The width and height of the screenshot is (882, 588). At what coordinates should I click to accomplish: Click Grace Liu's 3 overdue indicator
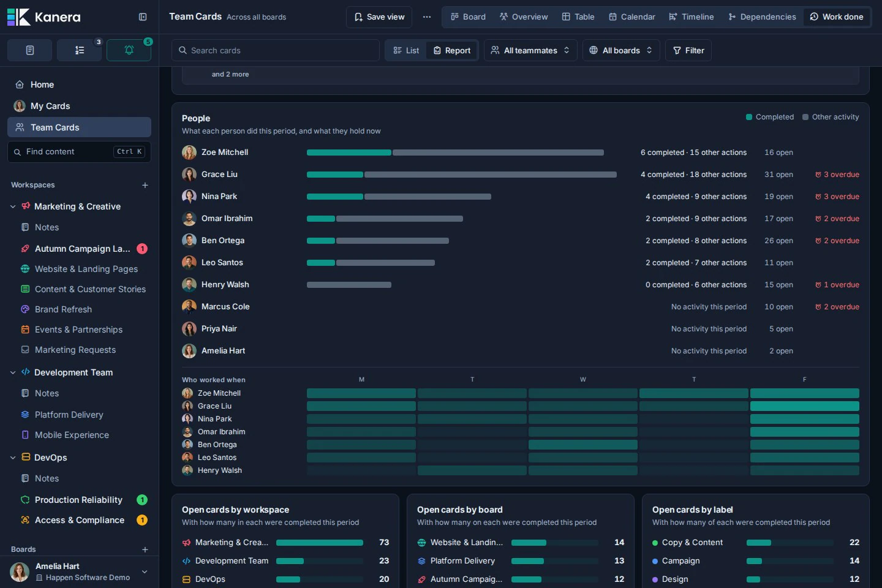point(837,175)
